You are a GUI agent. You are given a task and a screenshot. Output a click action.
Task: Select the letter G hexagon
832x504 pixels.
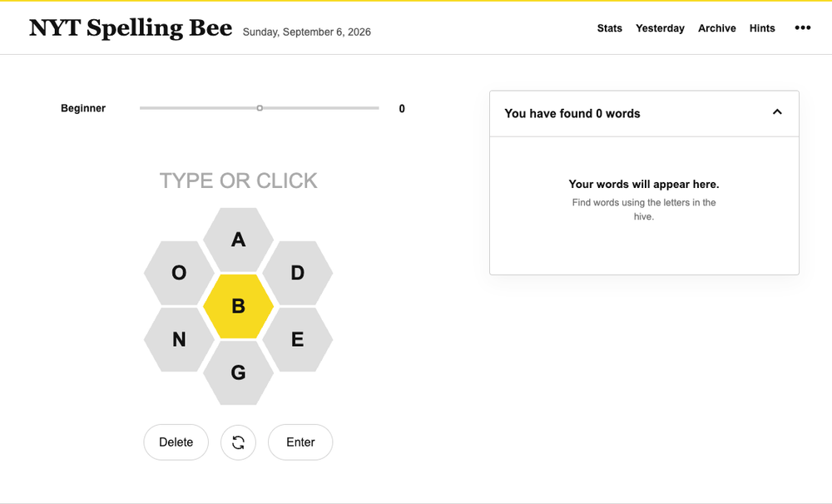238,373
